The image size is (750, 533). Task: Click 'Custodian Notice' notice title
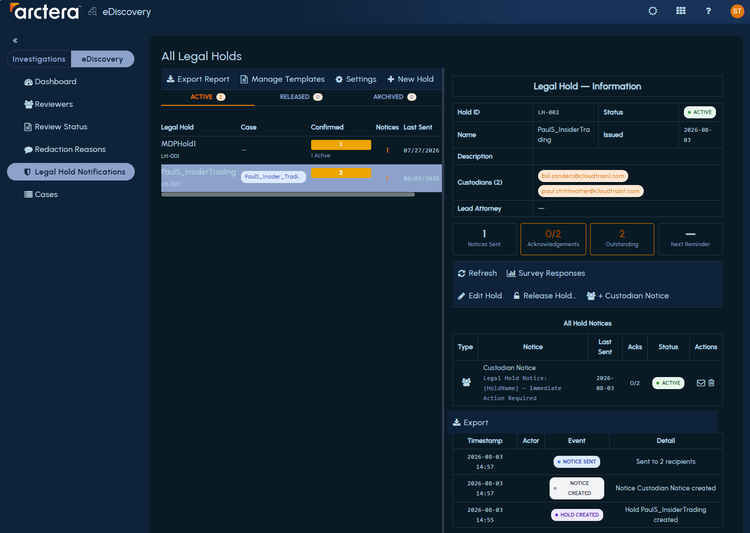point(509,368)
